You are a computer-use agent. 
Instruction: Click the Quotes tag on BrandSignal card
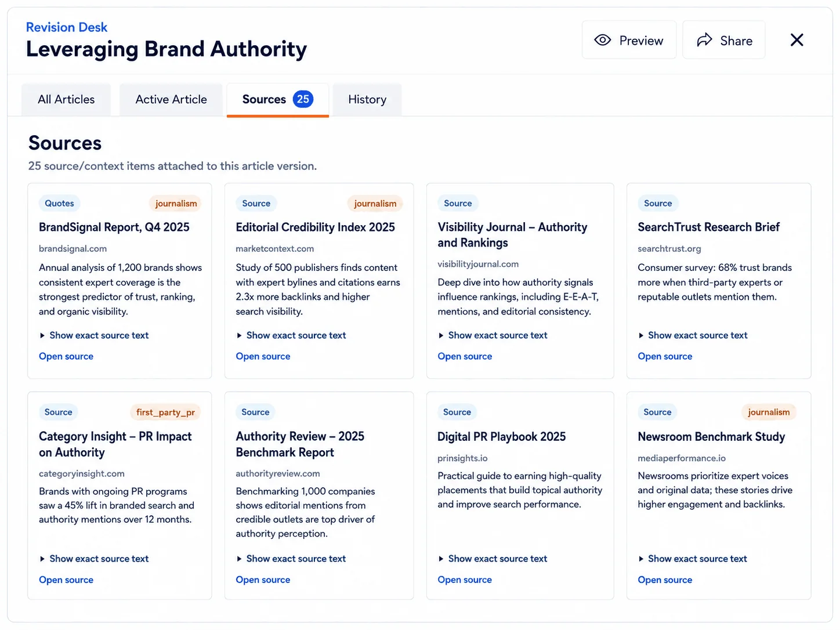tap(59, 204)
